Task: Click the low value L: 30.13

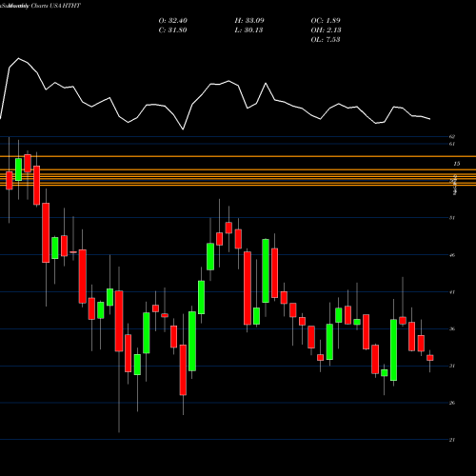Action: [248, 30]
